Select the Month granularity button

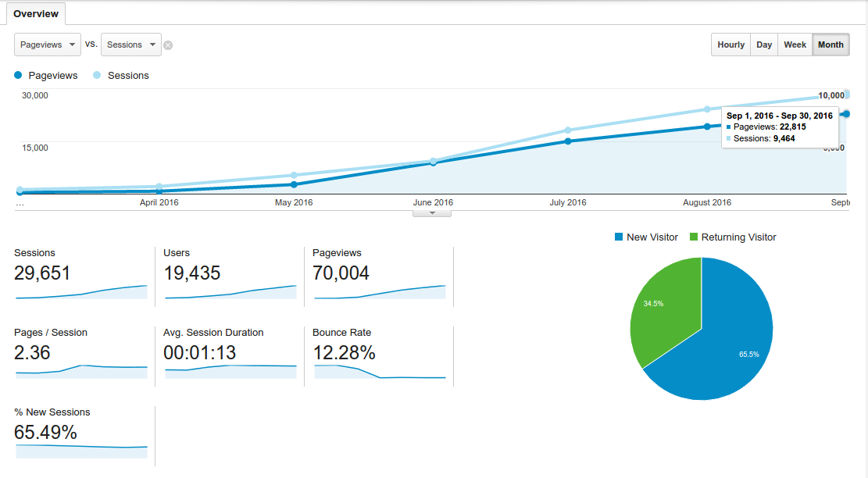tap(830, 45)
